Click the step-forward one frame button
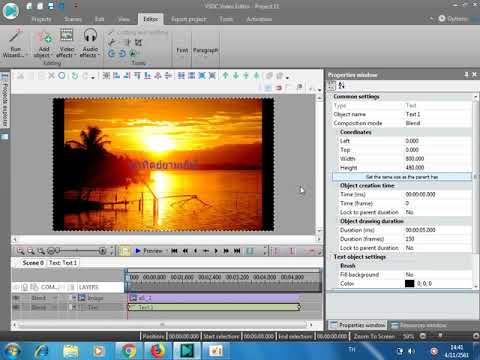The image size is (480, 360). [x=216, y=251]
